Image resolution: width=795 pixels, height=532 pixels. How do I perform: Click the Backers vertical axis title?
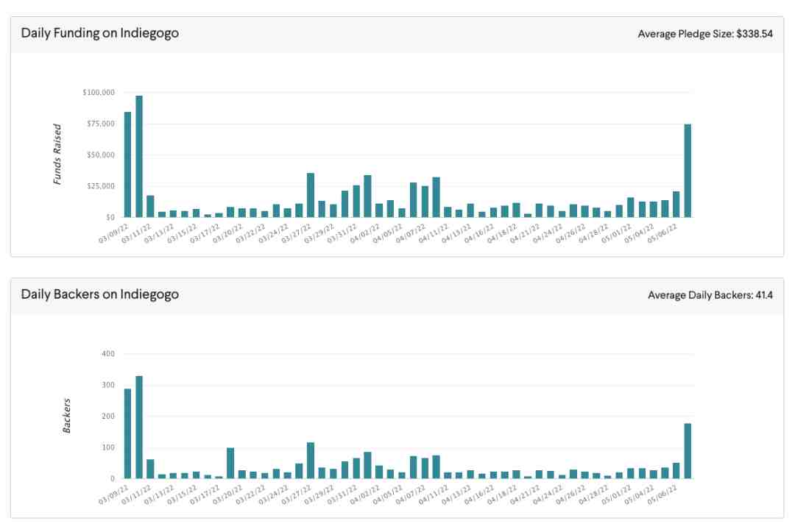[66, 416]
